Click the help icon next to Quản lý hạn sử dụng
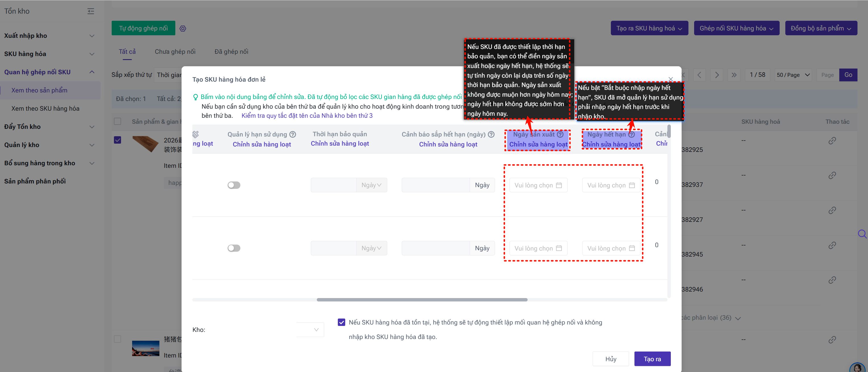The image size is (868, 372). (x=293, y=134)
